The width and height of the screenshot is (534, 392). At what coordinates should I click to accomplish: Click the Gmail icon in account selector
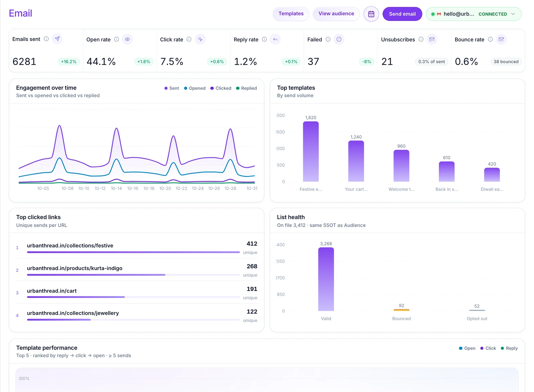tap(439, 14)
